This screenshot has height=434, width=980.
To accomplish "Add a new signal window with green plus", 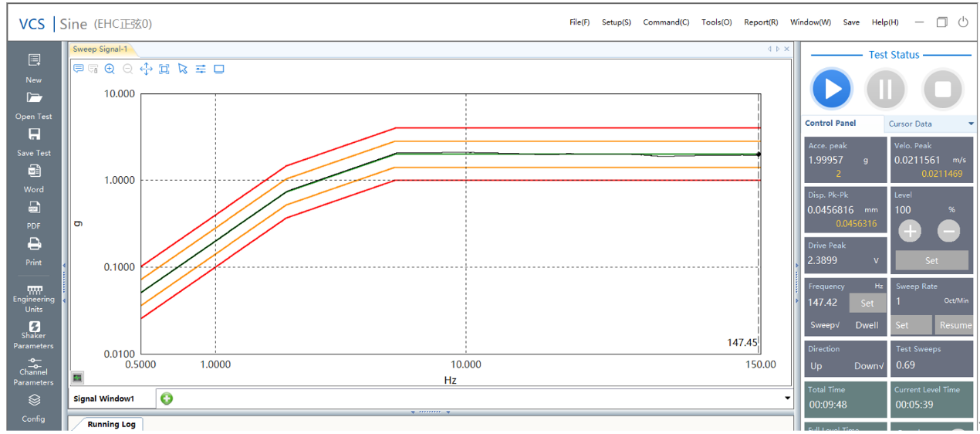I will pyautogui.click(x=167, y=398).
